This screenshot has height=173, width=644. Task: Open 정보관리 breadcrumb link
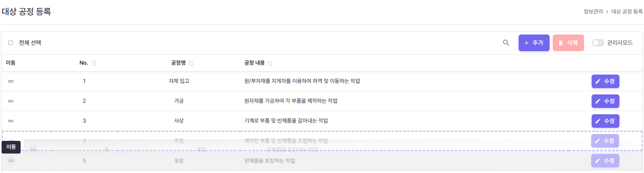(x=593, y=12)
